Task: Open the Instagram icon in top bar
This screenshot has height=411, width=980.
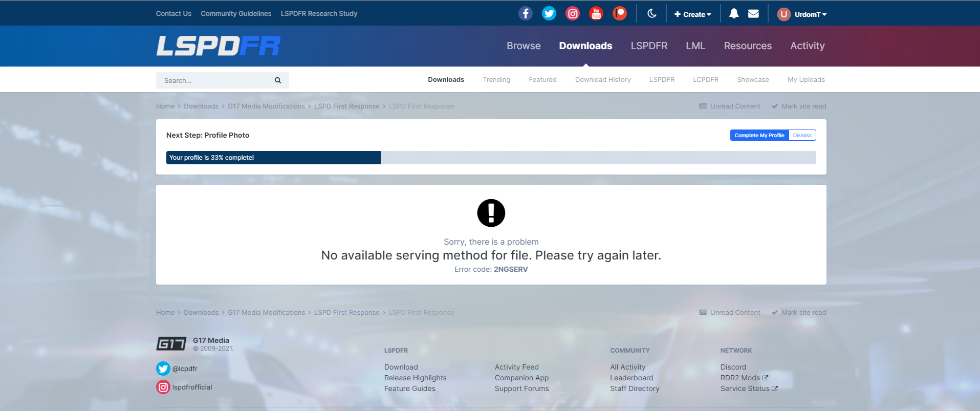Action: coord(573,13)
